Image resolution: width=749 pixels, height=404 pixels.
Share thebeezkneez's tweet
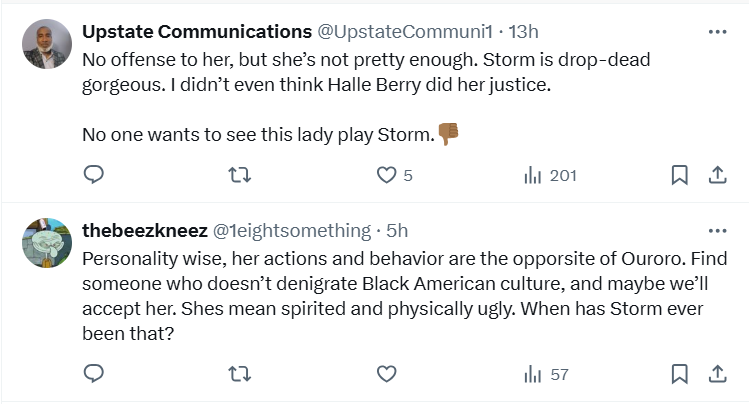tap(717, 374)
